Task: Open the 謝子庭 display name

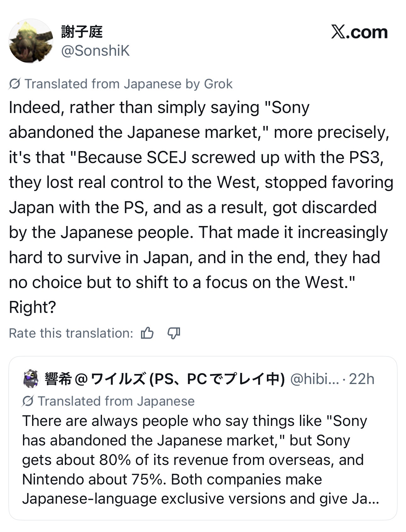Action: [x=82, y=31]
